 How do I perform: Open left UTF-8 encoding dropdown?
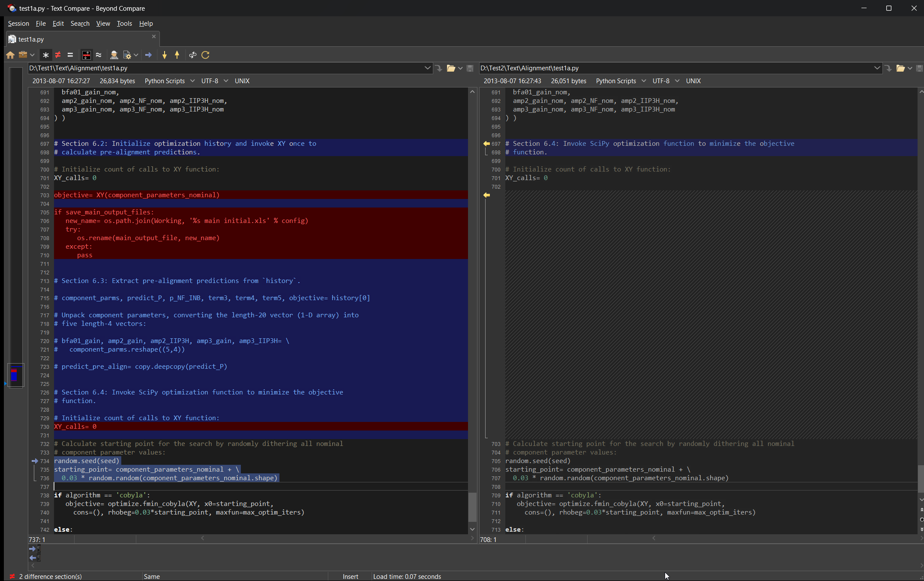click(214, 81)
